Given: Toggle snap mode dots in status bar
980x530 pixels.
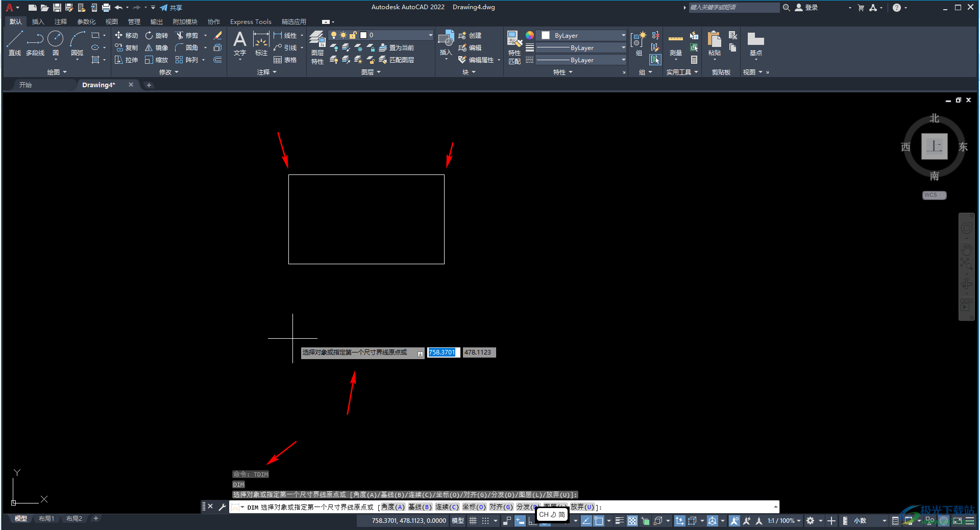Looking at the screenshot, I should coord(485,521).
